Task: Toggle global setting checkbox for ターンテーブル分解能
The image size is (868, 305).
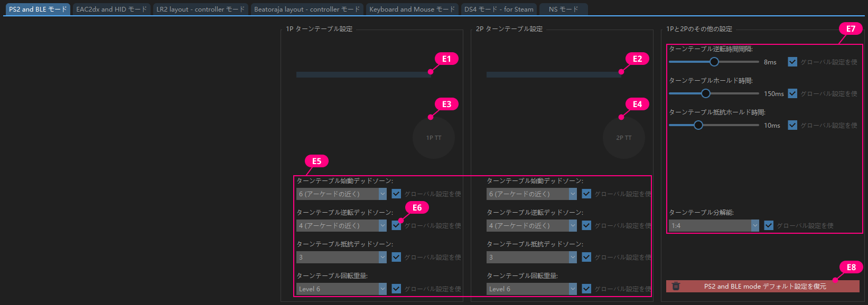Action: coord(769,225)
